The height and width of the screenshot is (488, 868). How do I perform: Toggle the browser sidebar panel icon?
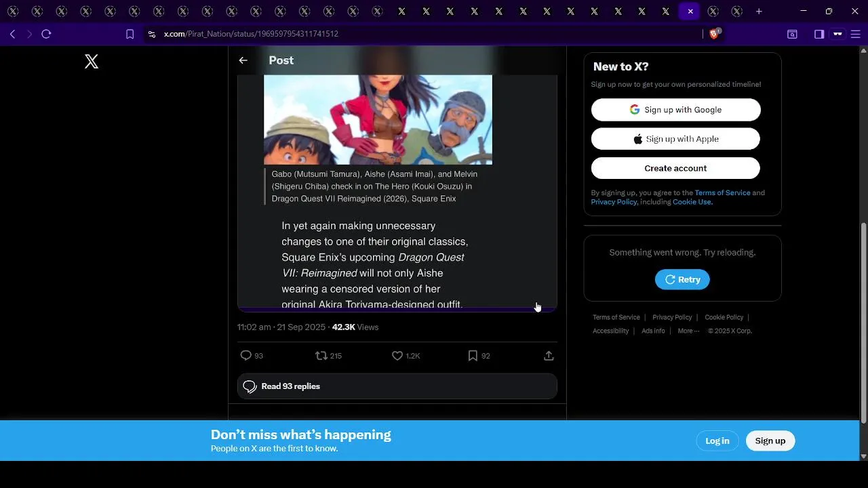[819, 34]
